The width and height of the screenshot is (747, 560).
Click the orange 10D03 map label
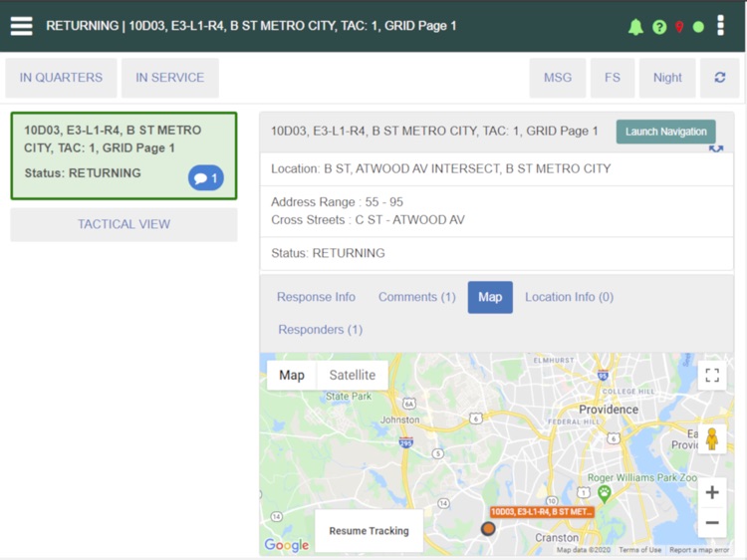(542, 512)
